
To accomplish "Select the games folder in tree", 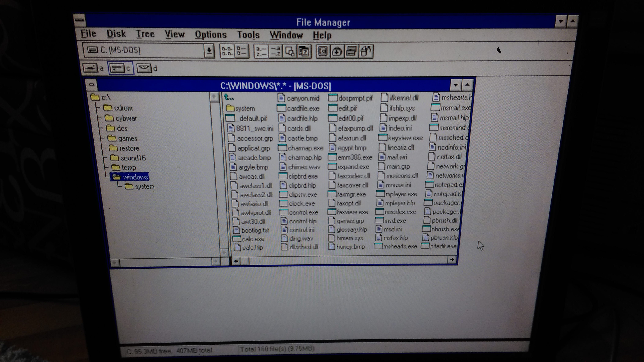I will (x=122, y=138).
